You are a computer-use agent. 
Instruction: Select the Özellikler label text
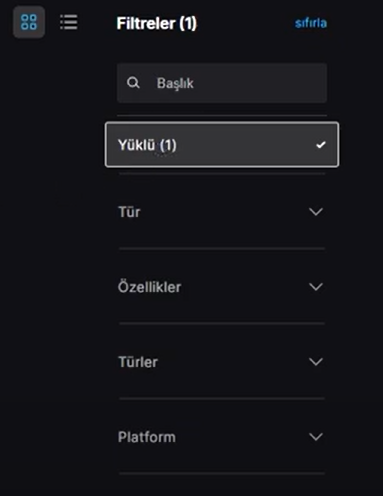pos(149,287)
